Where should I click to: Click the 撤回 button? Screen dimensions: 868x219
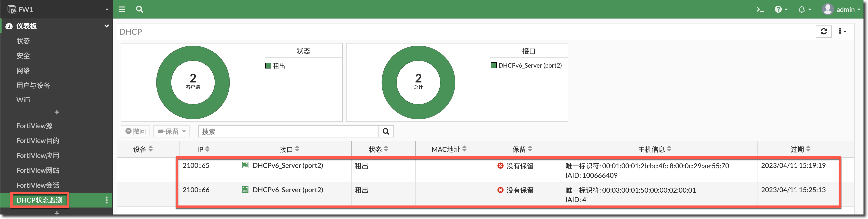coord(135,131)
